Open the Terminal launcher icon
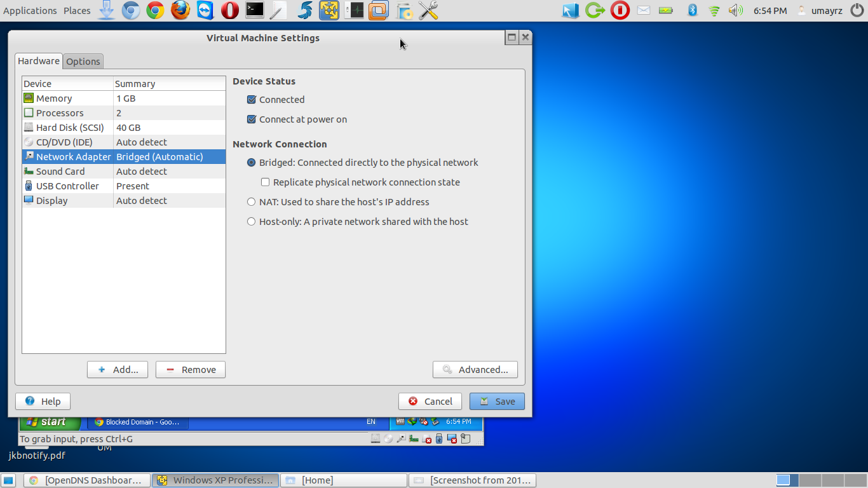 point(255,10)
